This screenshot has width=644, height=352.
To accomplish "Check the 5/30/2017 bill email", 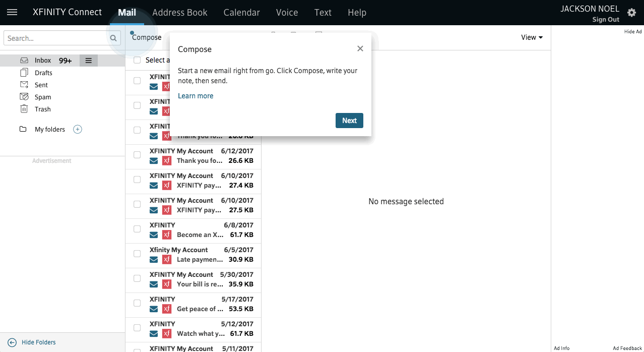I will [137, 278].
